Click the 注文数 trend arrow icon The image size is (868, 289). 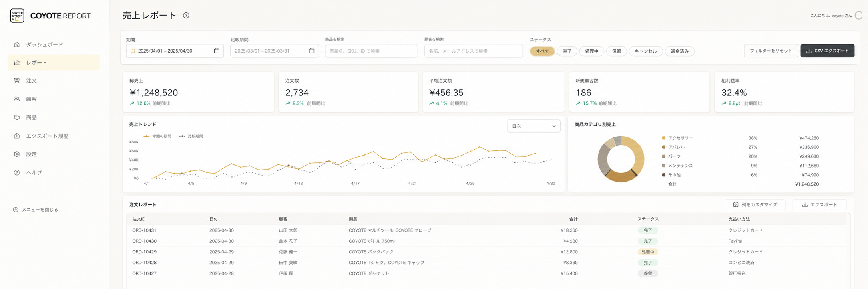tap(288, 103)
